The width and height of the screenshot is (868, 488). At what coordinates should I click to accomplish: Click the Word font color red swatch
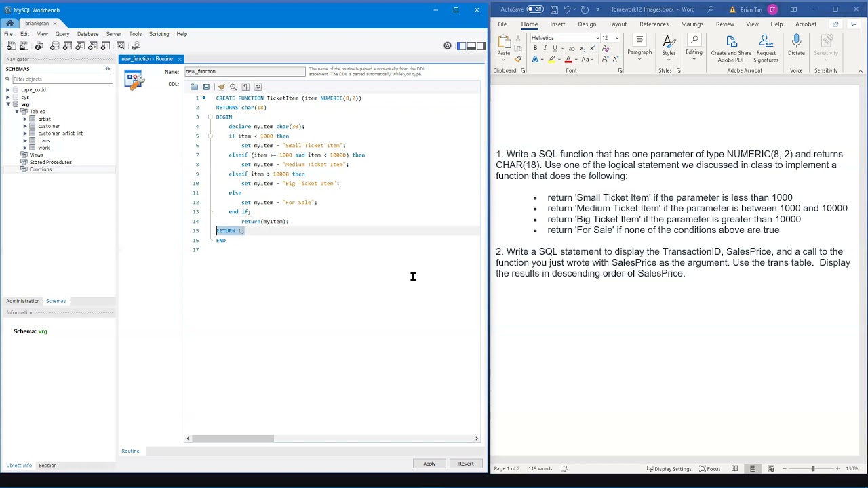coord(568,60)
